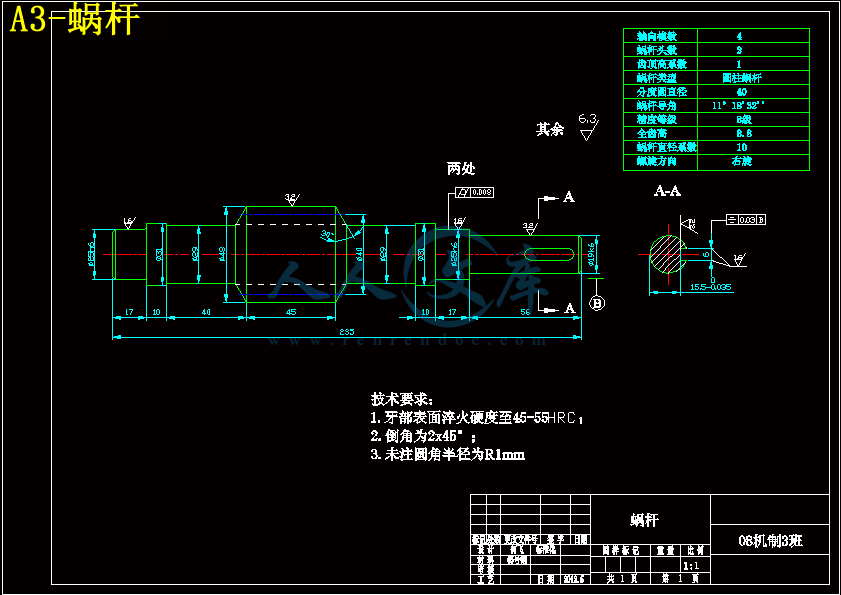Click the yellow 'A3-蜗杆' drawing title

[x=75, y=19]
